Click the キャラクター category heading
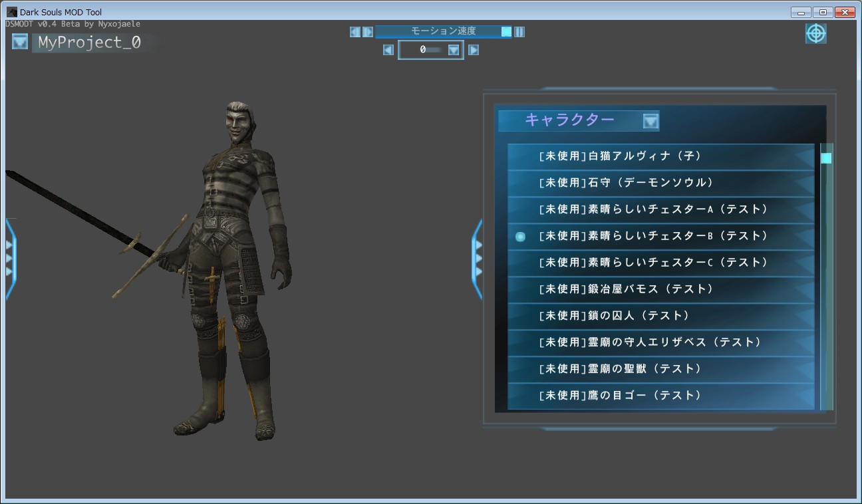Viewport: 862px width, 504px height. pos(569,120)
